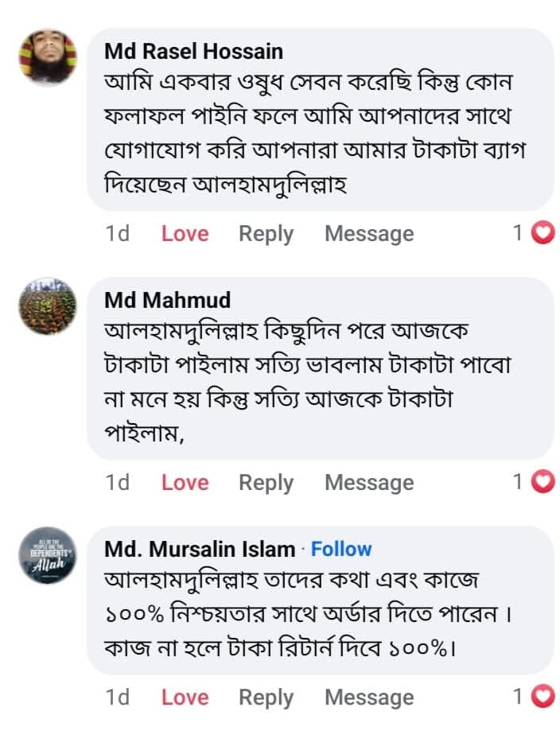Message Md Rasel Hossain
The image size is (560, 735).
coord(369,234)
